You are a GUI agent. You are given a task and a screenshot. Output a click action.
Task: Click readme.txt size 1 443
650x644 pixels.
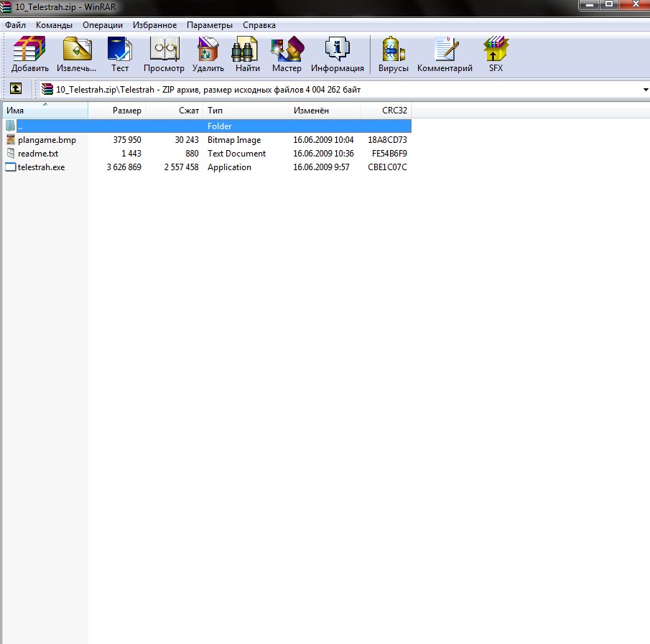[131, 154]
